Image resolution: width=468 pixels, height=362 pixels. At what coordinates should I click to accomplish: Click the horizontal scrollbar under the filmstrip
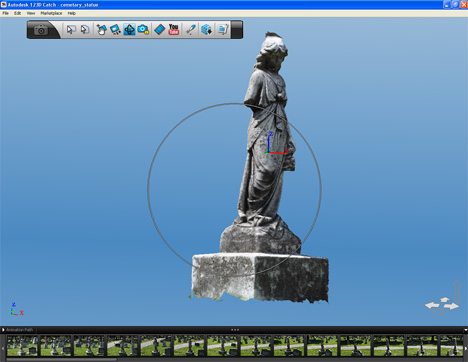[x=62, y=360]
